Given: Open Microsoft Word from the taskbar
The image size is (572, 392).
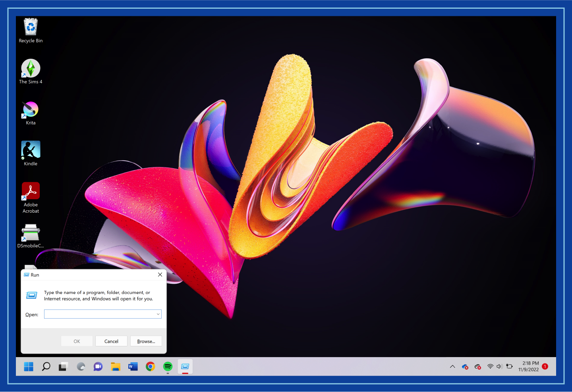Looking at the screenshot, I should (x=133, y=366).
